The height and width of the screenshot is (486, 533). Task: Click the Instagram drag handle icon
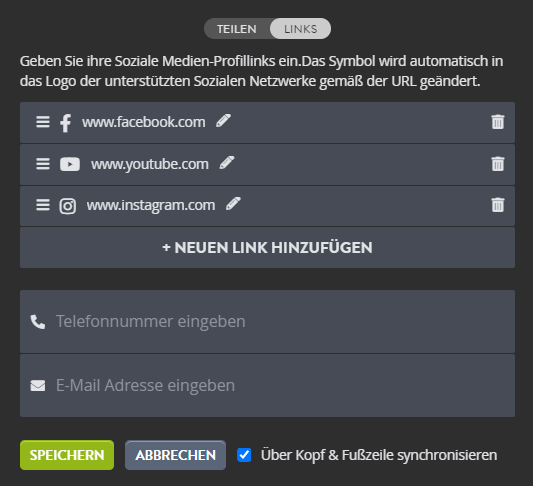[43, 205]
